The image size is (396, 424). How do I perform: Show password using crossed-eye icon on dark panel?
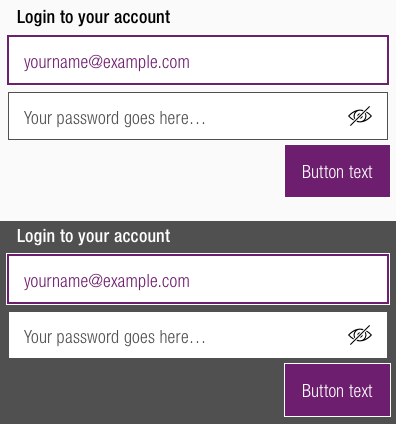pyautogui.click(x=360, y=335)
